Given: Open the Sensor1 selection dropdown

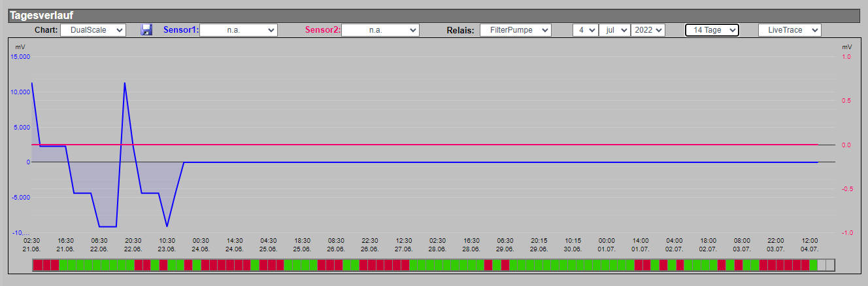Looking at the screenshot, I should click(239, 30).
